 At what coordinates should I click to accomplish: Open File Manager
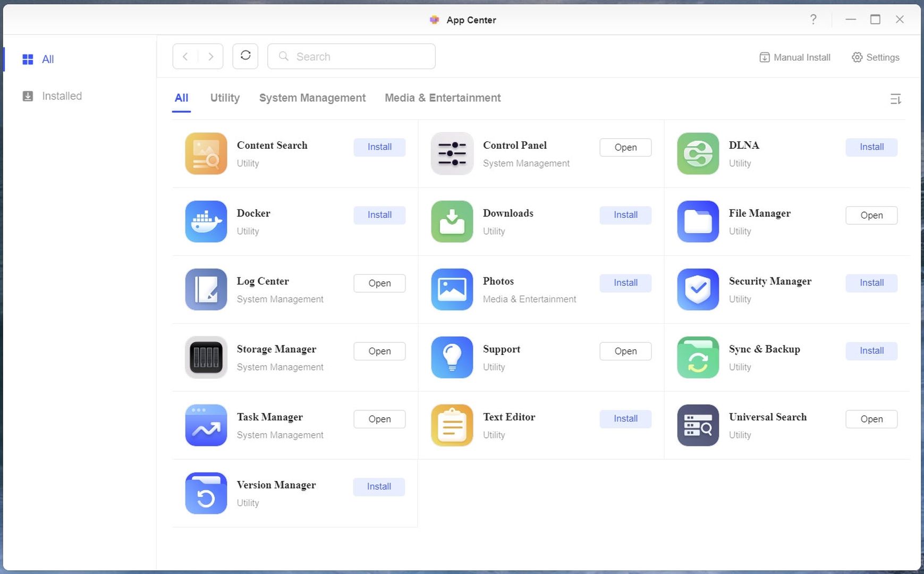[871, 215]
